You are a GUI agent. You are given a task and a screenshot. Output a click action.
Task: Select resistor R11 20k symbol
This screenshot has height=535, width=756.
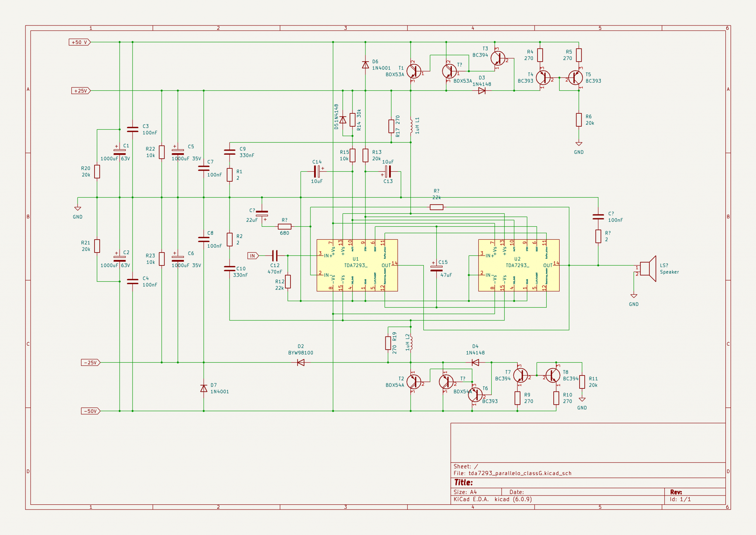point(582,382)
